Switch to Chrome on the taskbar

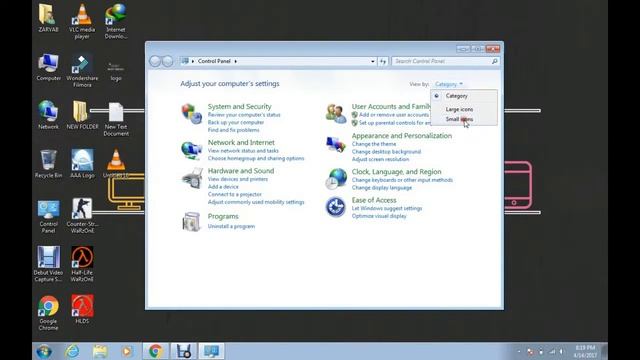pos(155,351)
